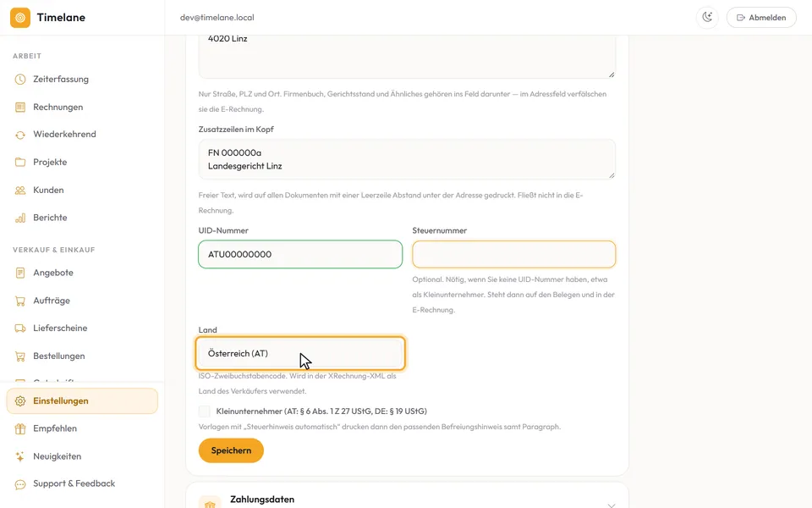Image resolution: width=812 pixels, height=508 pixels.
Task: Enable the Kleinunternehmer checkbox
Action: click(x=205, y=411)
